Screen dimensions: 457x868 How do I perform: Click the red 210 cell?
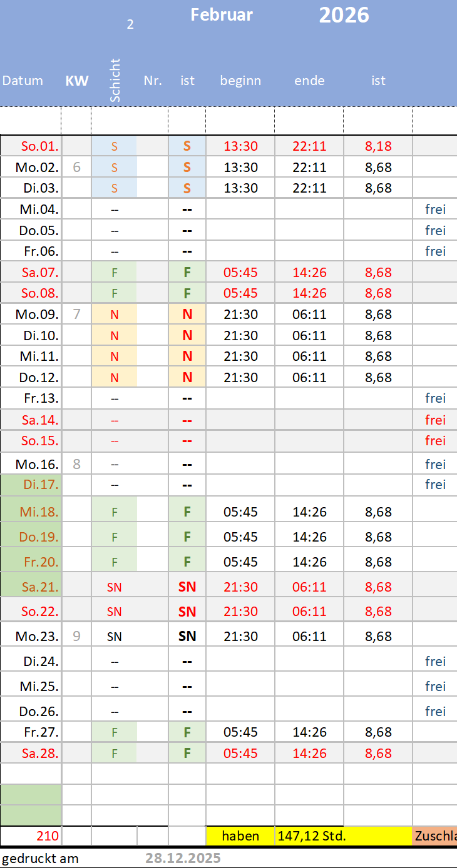[48, 836]
